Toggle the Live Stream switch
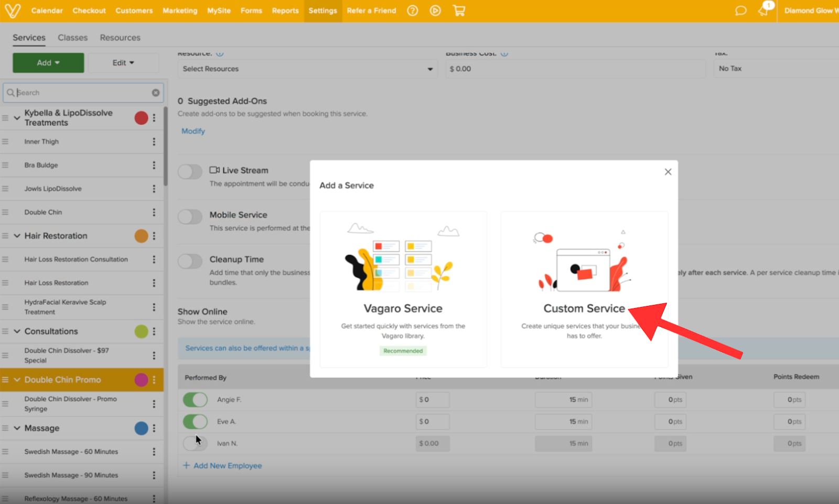 [x=190, y=172]
